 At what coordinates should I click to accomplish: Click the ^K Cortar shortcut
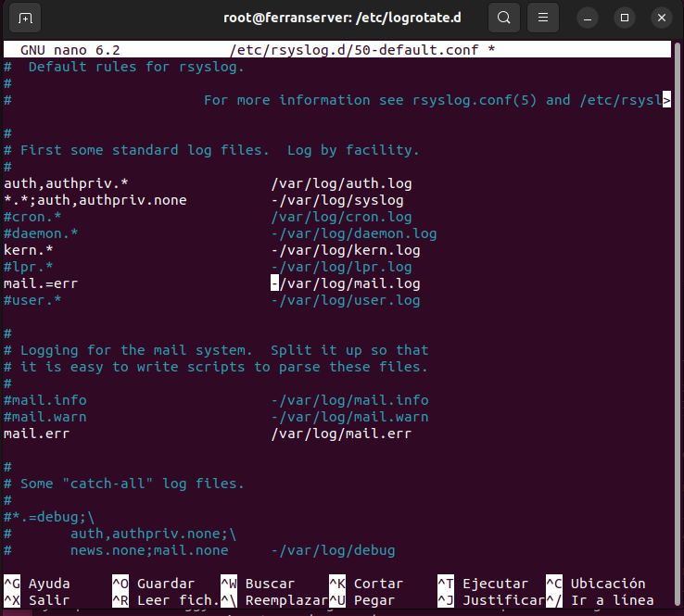point(366,584)
